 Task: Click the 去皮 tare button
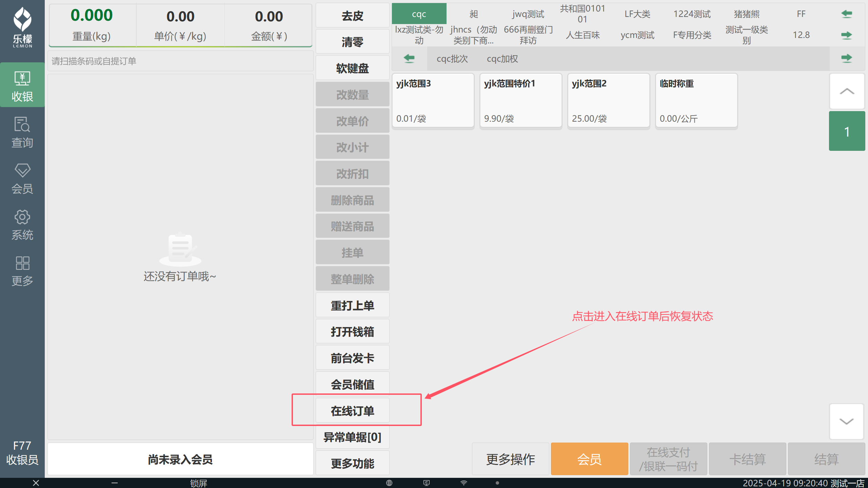click(353, 16)
